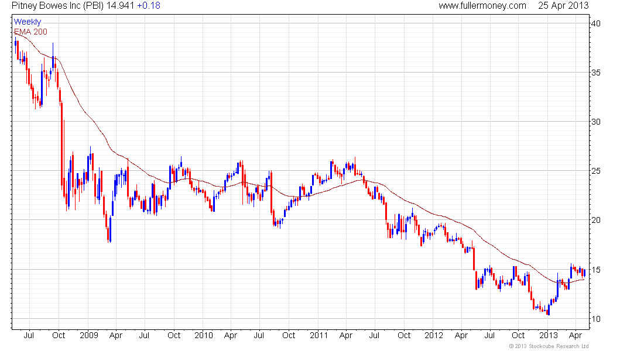Click the price value 14.941
Image resolution: width=644 pixels, height=351 pixels.
click(121, 6)
